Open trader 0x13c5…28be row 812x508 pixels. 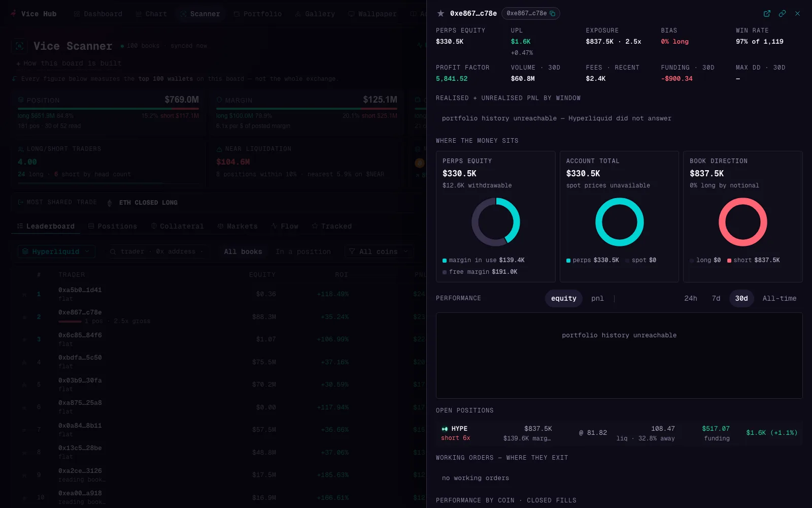click(x=218, y=452)
